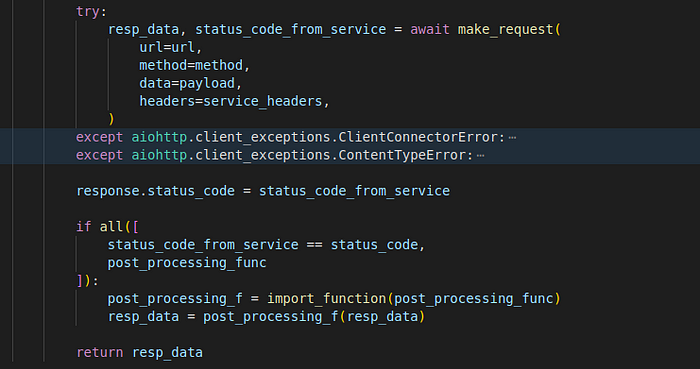Image resolution: width=700 pixels, height=369 pixels.
Task: Click closing ']):' bracket line
Action: pos(88,281)
